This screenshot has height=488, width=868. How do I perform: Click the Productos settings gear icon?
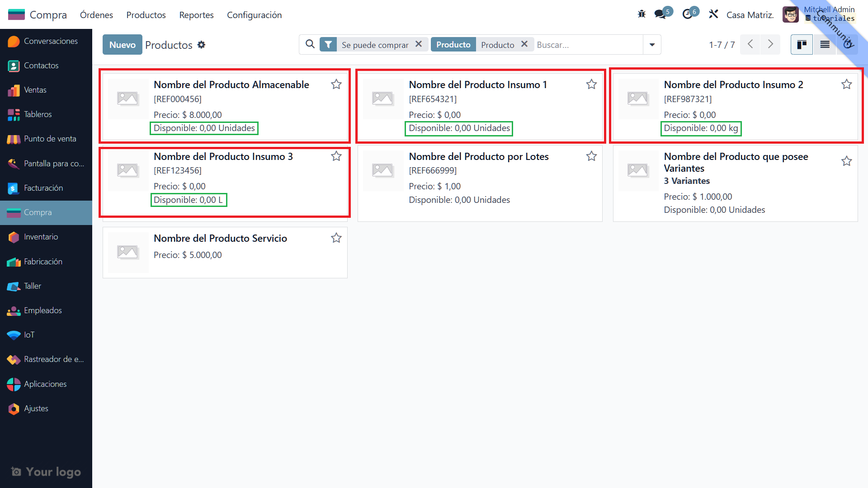pyautogui.click(x=202, y=45)
